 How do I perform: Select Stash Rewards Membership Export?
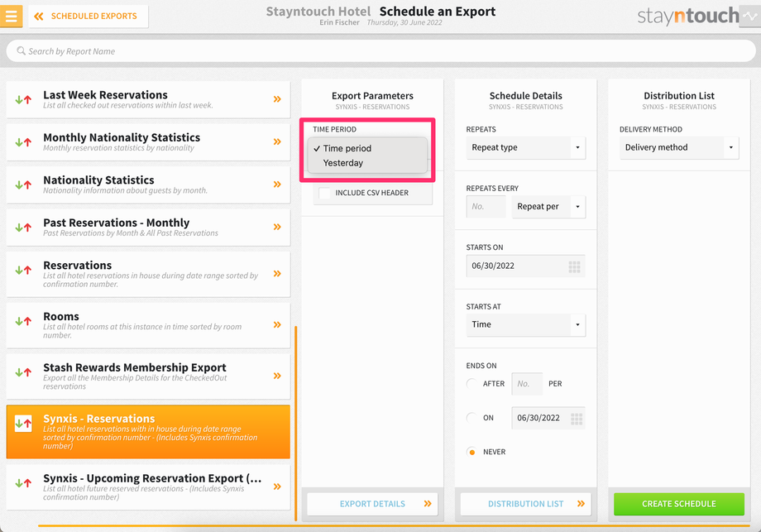tap(148, 376)
